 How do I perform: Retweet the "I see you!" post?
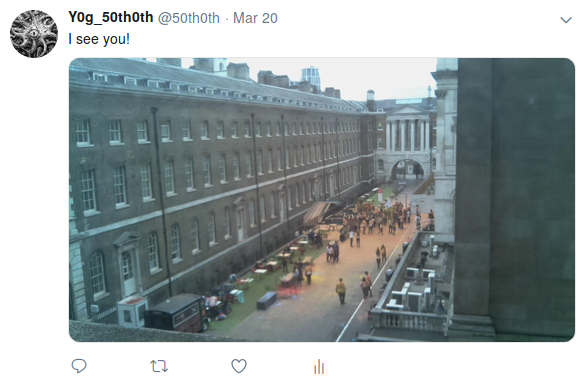click(x=159, y=366)
